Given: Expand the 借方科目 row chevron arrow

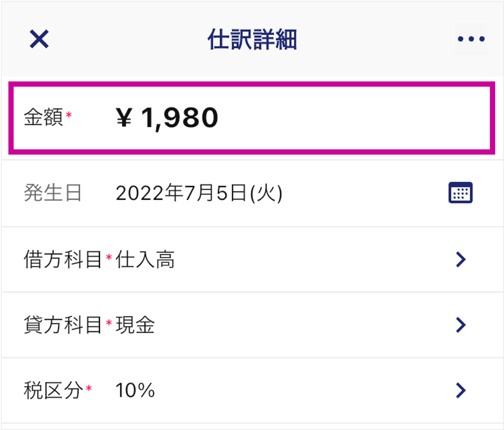Looking at the screenshot, I should tap(461, 259).
